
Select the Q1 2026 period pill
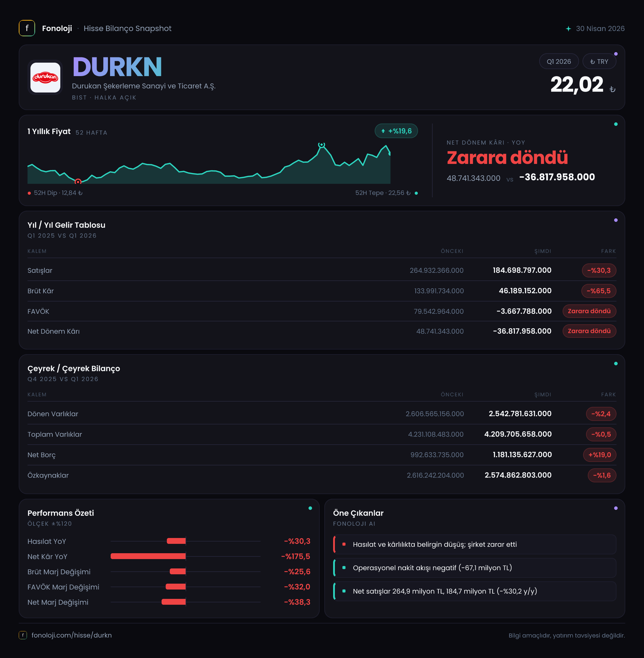pos(559,61)
